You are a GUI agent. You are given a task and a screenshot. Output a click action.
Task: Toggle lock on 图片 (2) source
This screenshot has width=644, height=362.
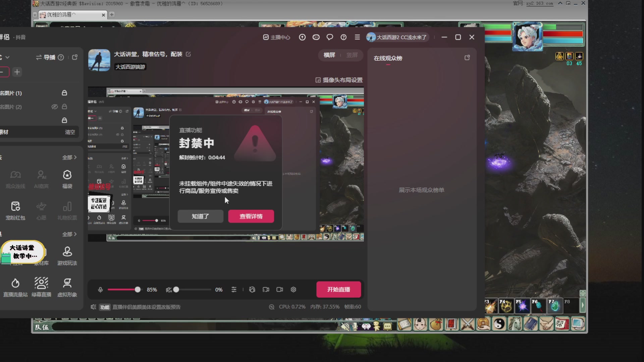click(x=64, y=107)
